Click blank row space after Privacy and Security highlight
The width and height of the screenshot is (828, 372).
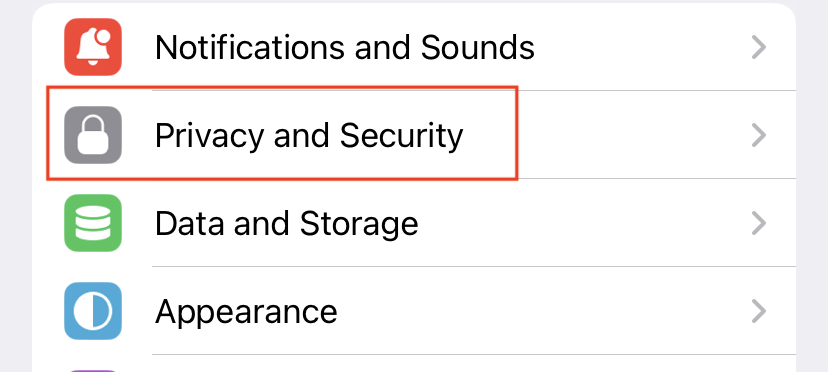pos(634,135)
